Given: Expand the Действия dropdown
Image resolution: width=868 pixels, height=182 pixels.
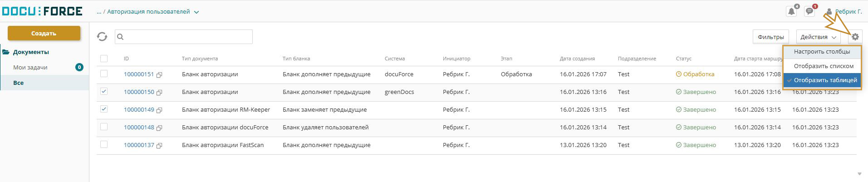Looking at the screenshot, I should (818, 37).
